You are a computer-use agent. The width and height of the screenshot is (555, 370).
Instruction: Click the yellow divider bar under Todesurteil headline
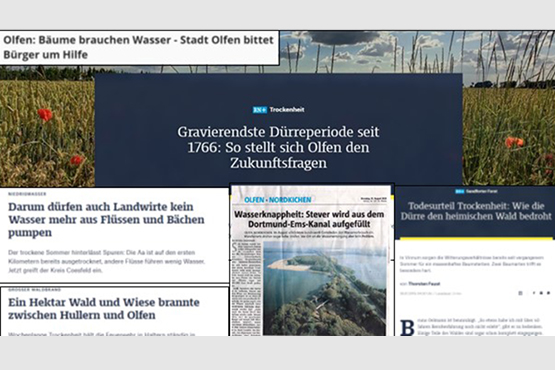click(x=476, y=239)
